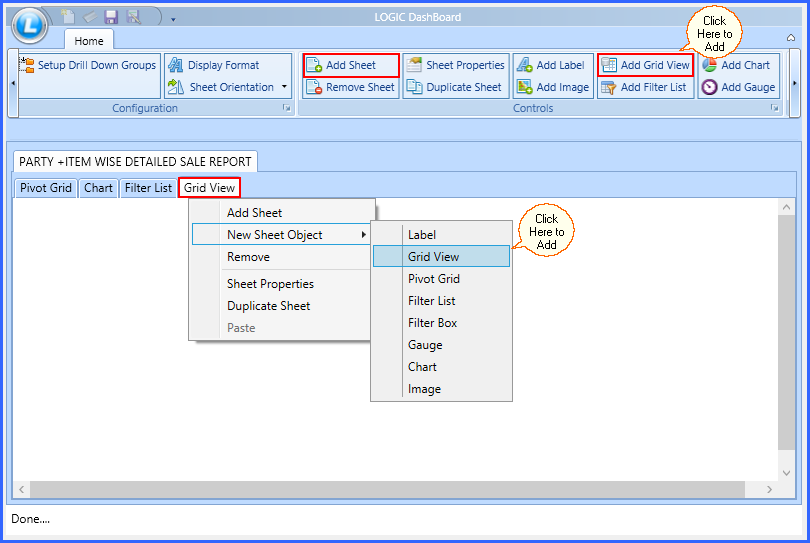Select Label in the submenu
The height and width of the screenshot is (543, 810).
click(x=442, y=235)
